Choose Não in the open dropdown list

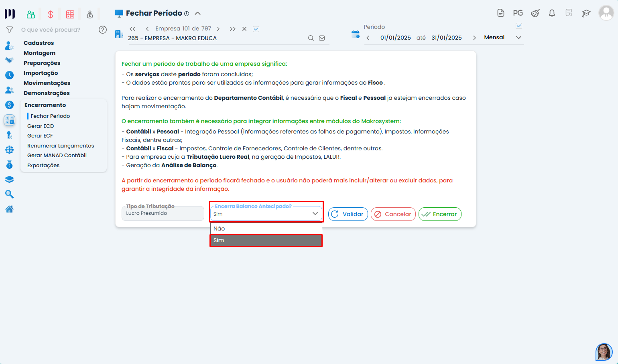click(x=266, y=229)
